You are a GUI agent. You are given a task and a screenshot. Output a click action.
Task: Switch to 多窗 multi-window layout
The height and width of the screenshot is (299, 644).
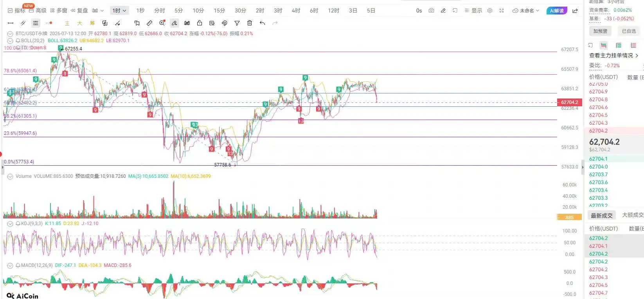click(x=59, y=11)
